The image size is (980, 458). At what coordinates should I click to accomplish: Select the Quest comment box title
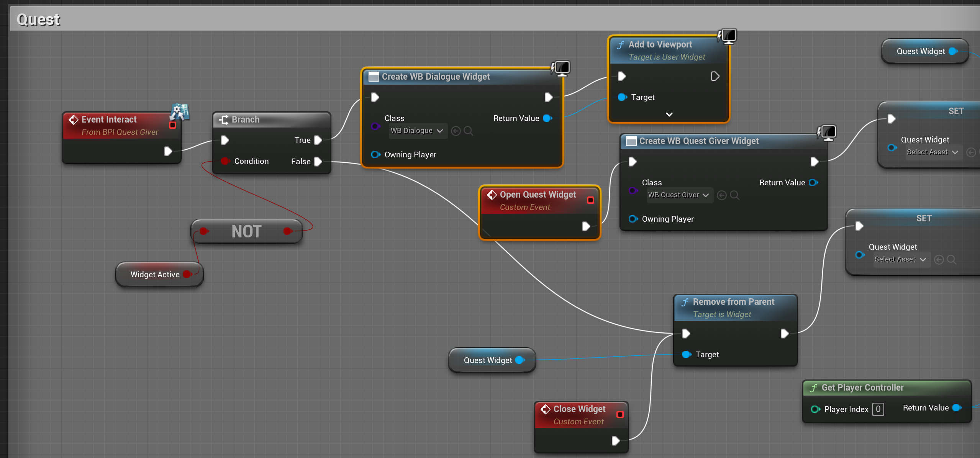click(38, 20)
